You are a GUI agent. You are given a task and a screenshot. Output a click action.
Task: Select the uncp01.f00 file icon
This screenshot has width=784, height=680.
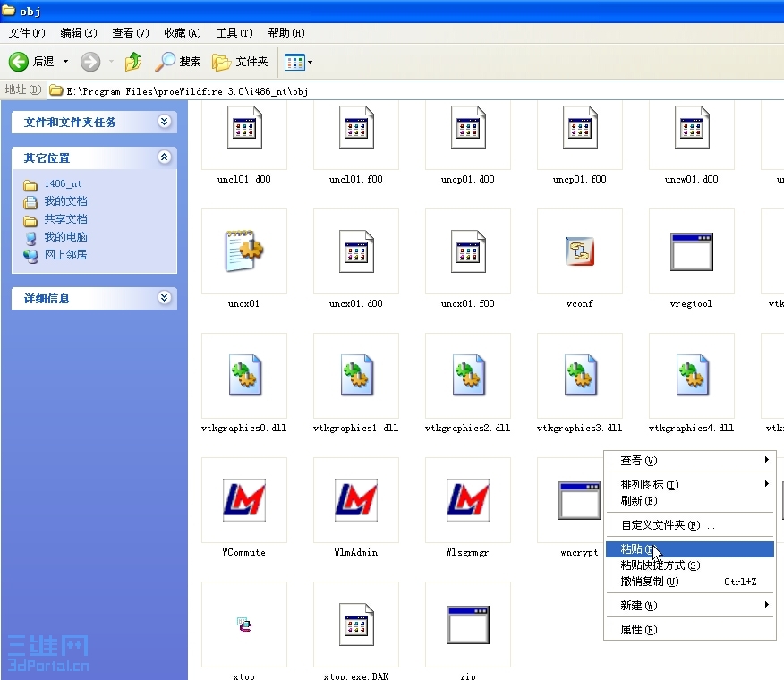pos(580,127)
